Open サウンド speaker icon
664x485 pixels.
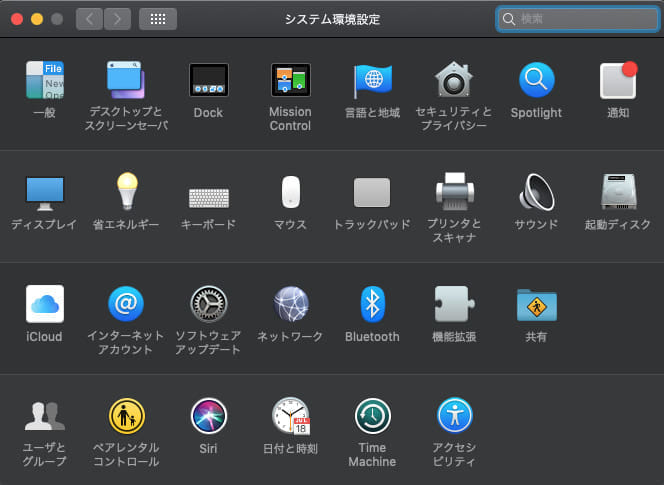(x=536, y=192)
